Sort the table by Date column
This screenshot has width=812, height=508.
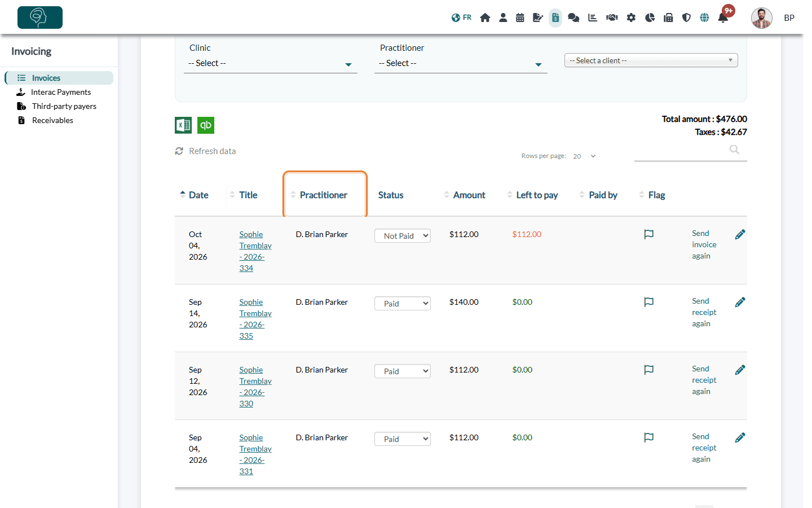pos(194,195)
